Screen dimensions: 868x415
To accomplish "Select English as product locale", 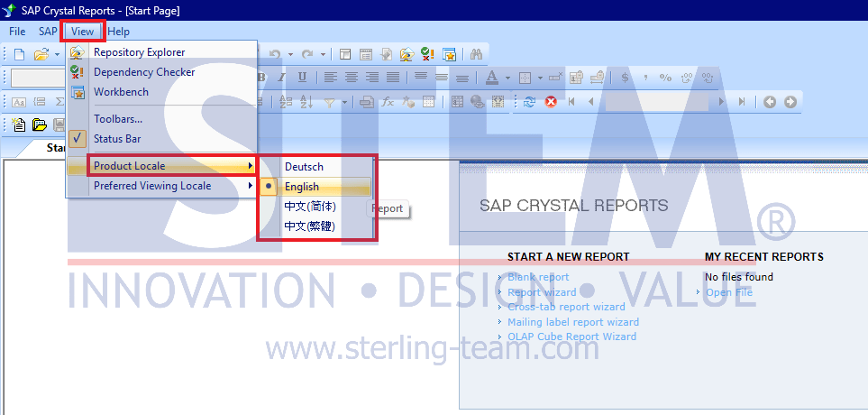I will (302, 187).
